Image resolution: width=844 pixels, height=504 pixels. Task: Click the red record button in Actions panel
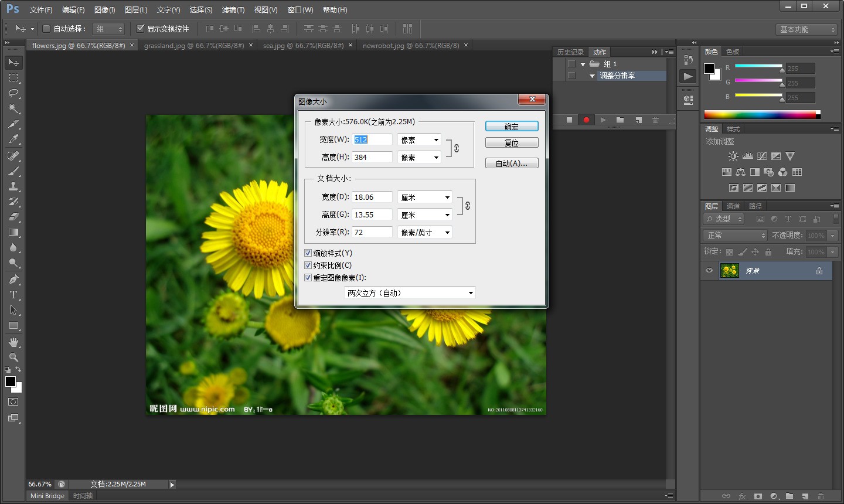pyautogui.click(x=586, y=120)
